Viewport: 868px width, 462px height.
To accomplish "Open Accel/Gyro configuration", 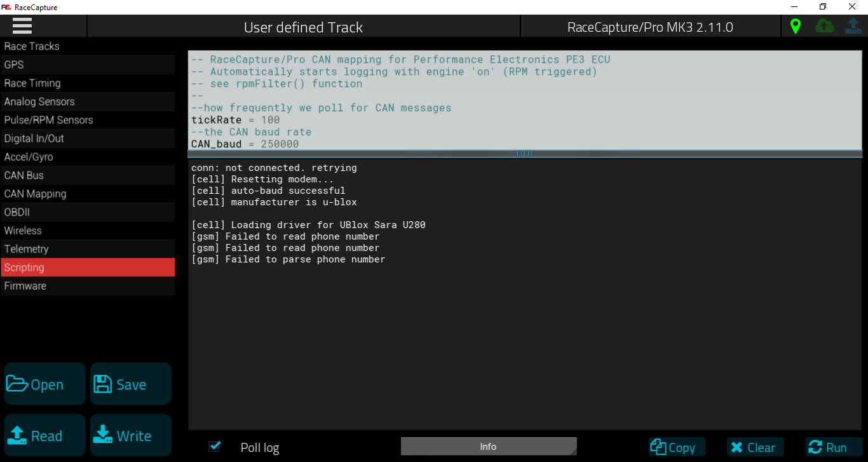I will pyautogui.click(x=88, y=157).
